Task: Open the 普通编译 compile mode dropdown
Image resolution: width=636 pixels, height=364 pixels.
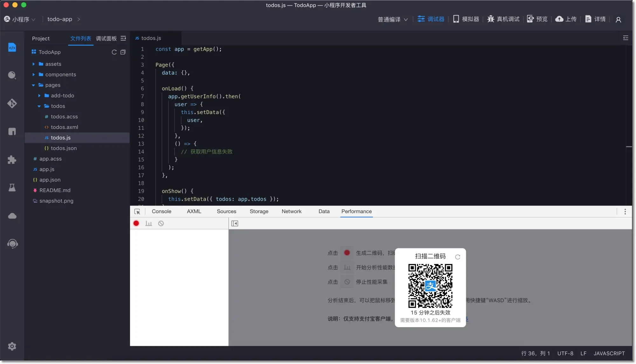Action: (393, 19)
